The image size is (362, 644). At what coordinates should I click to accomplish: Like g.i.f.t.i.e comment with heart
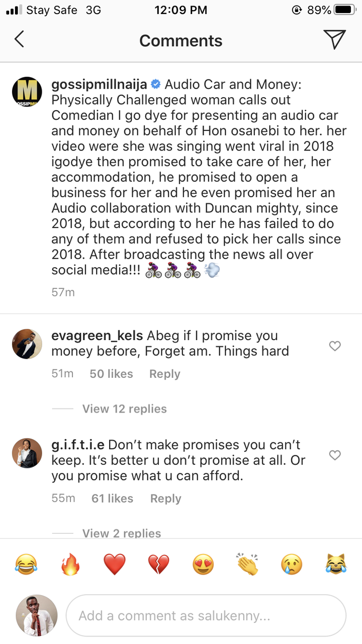coord(335,455)
